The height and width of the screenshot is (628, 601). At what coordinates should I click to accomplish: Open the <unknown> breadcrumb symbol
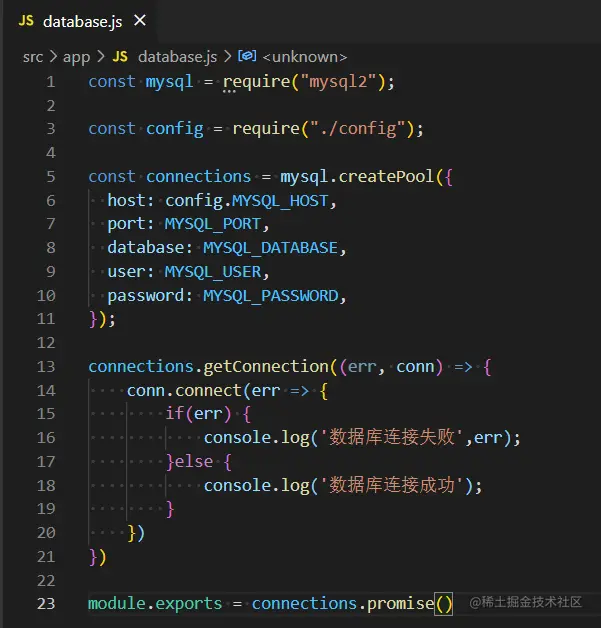point(305,57)
